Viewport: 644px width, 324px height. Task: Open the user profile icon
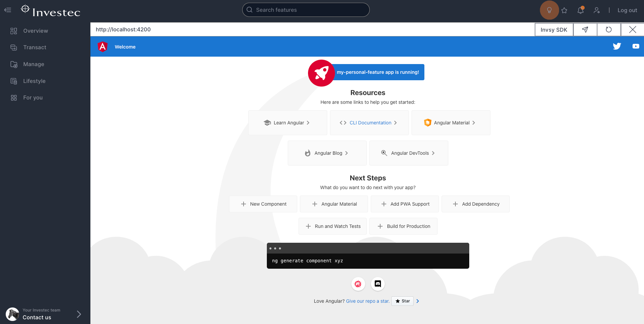(x=596, y=10)
